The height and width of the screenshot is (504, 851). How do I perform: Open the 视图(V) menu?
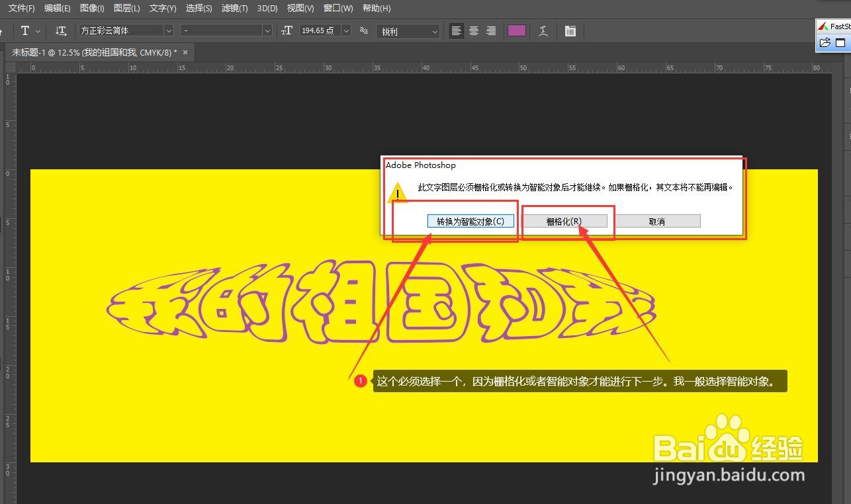[300, 9]
